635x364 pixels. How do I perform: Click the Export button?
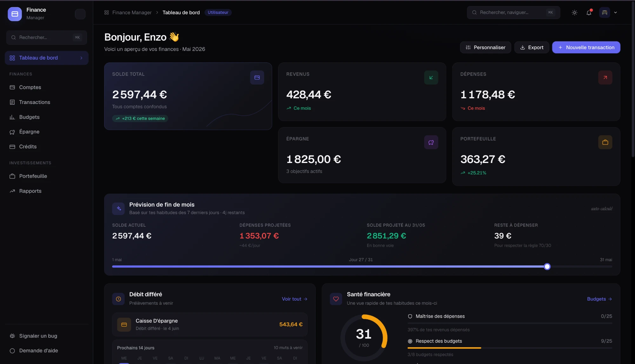(x=532, y=47)
